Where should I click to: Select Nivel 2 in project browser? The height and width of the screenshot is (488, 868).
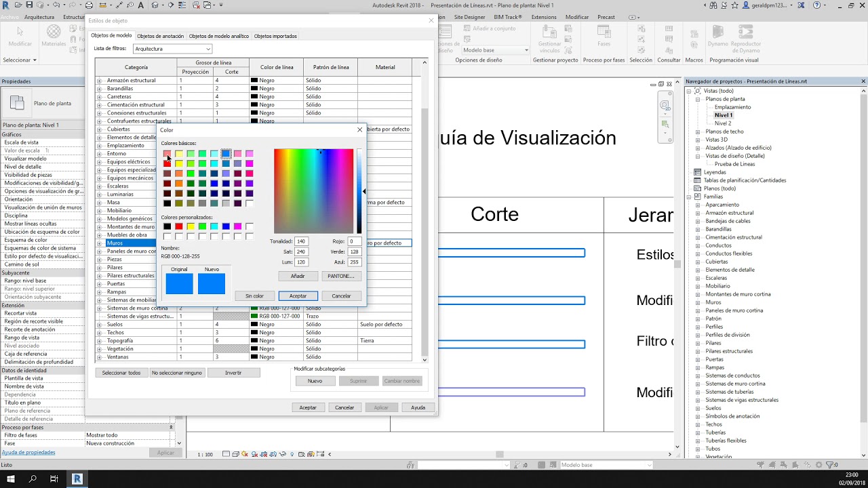[x=723, y=123]
